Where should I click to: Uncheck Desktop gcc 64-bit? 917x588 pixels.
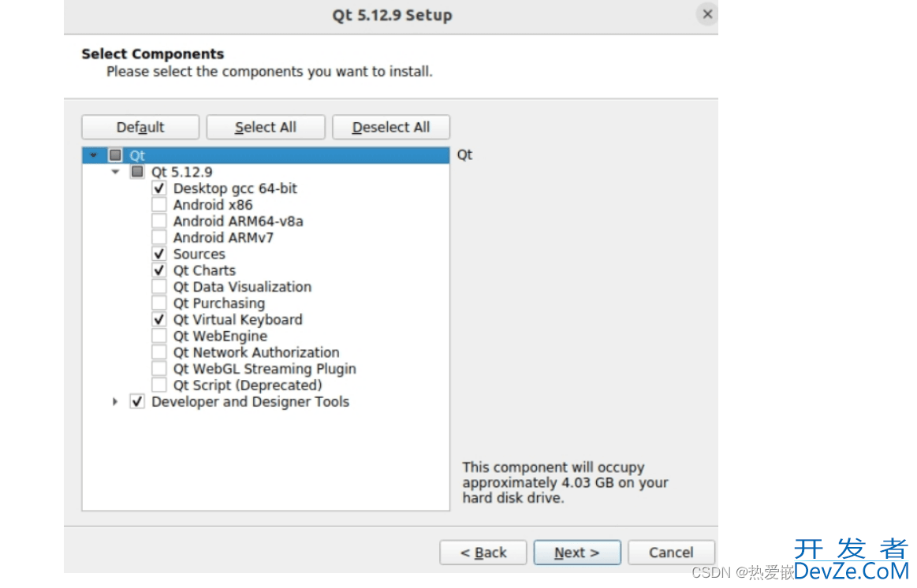point(158,188)
